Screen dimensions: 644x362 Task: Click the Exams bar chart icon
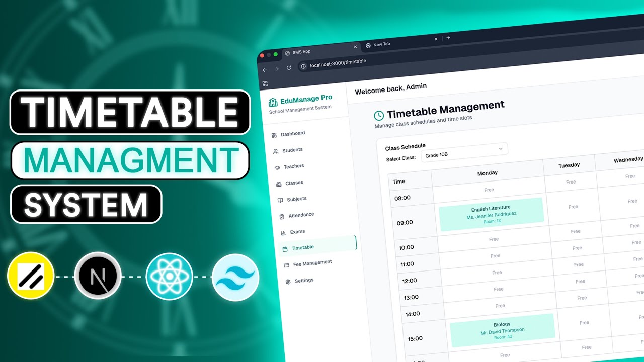pyautogui.click(x=283, y=233)
